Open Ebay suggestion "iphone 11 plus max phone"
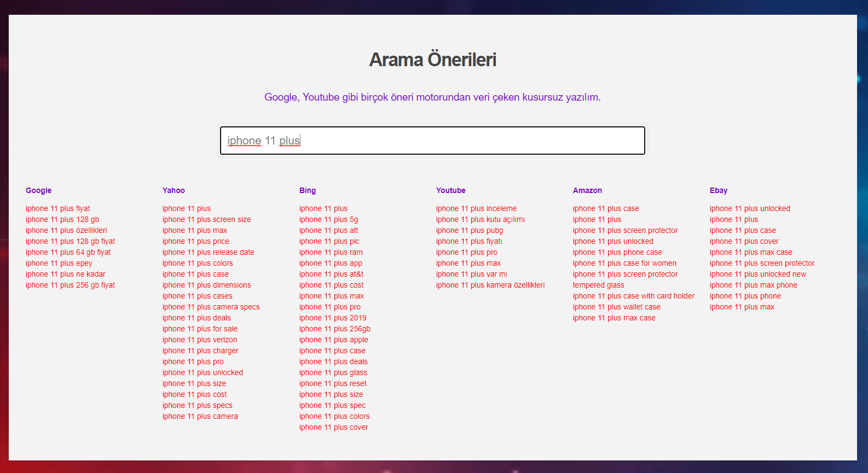868x473 pixels. 754,285
